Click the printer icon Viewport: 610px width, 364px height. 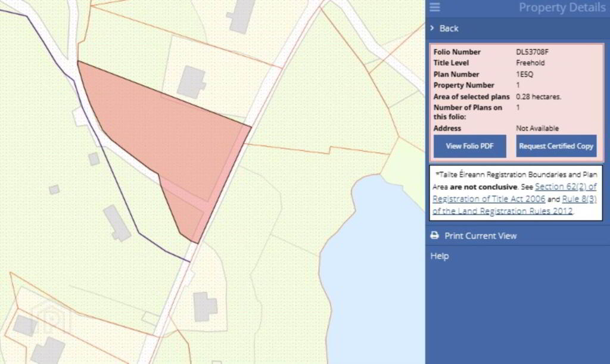[435, 236]
